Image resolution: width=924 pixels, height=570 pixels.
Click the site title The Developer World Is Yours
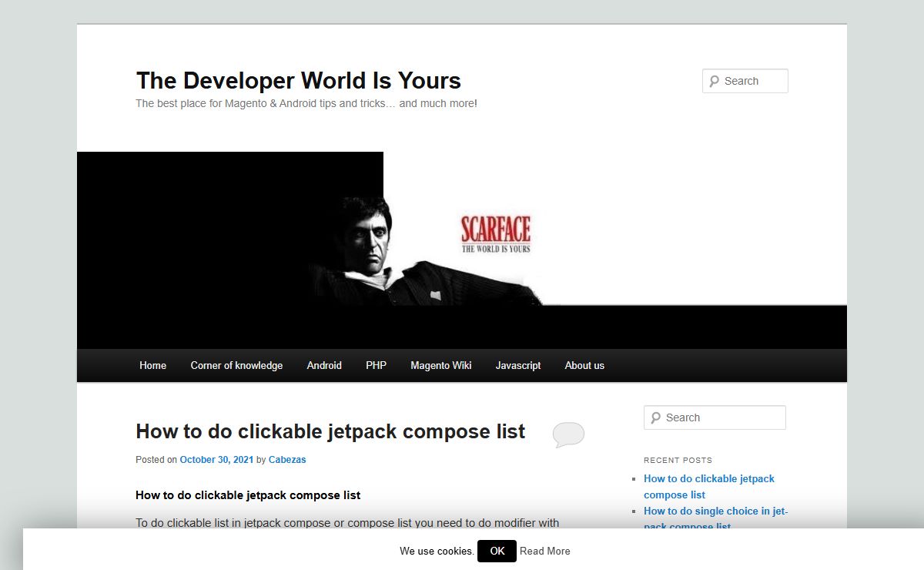[299, 80]
